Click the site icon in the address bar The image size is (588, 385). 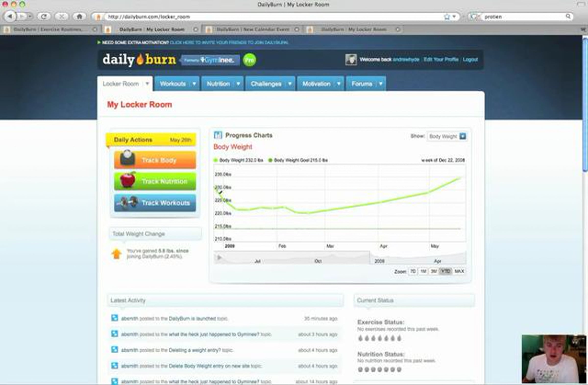click(x=98, y=17)
